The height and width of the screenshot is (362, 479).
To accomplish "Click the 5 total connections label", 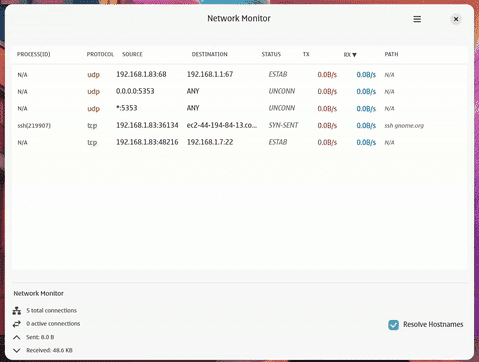I will [52, 311].
